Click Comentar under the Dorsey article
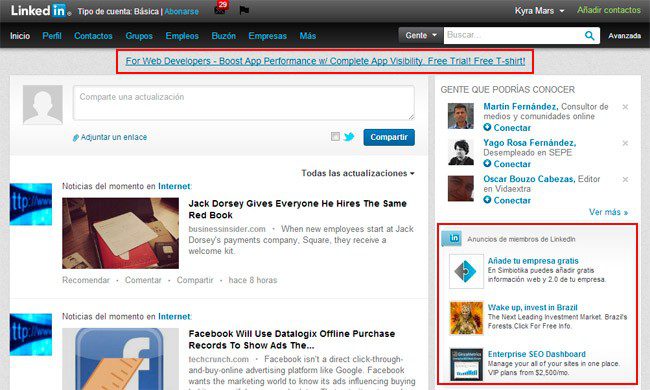Screen dimensions: 650x390 [x=143, y=280]
